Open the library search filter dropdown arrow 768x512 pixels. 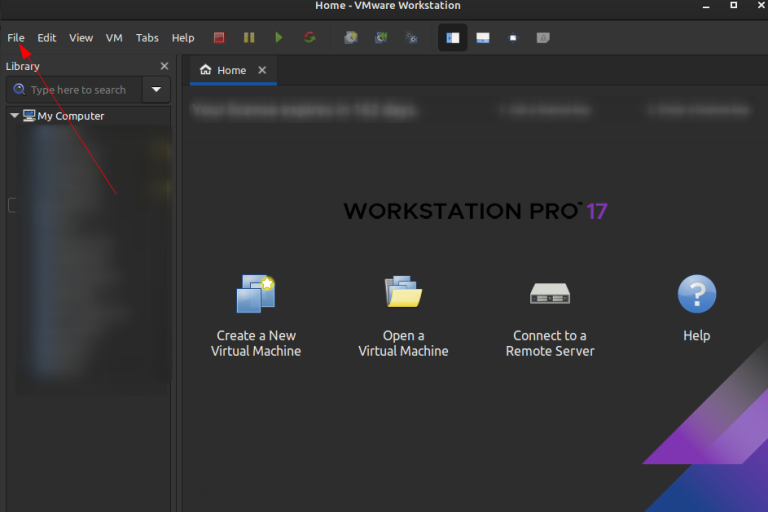coord(156,90)
